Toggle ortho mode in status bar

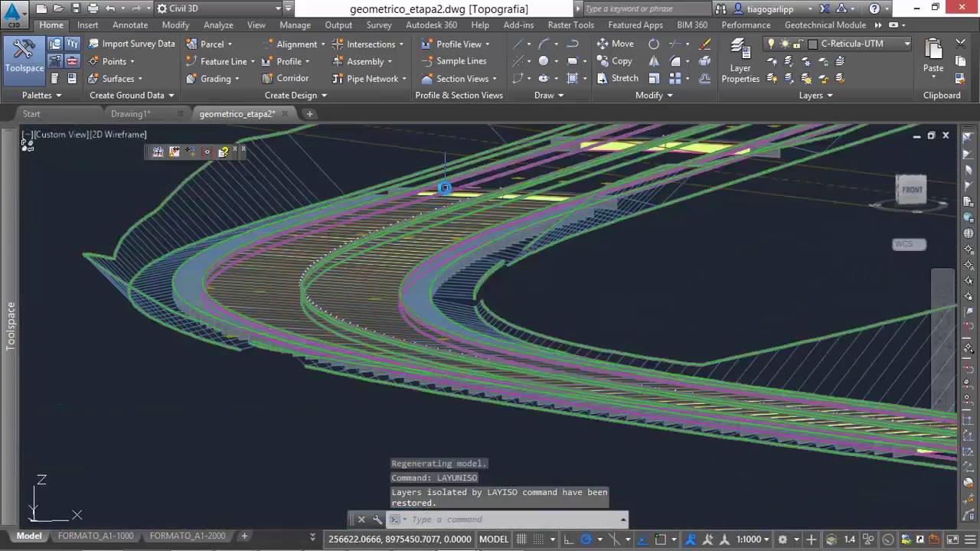[570, 539]
